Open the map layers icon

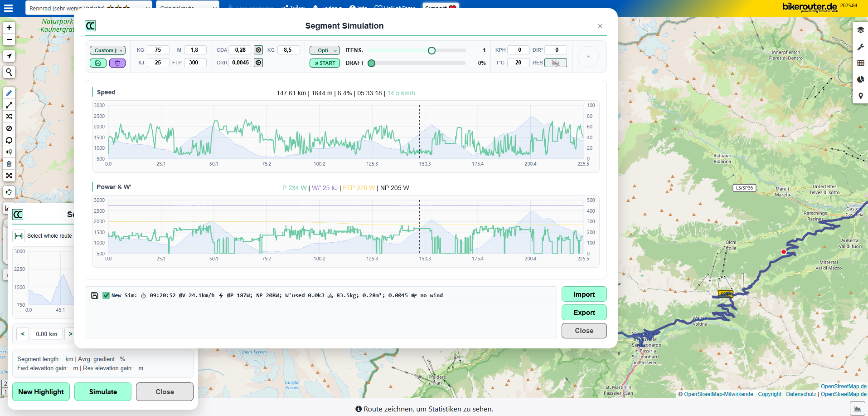(x=860, y=30)
